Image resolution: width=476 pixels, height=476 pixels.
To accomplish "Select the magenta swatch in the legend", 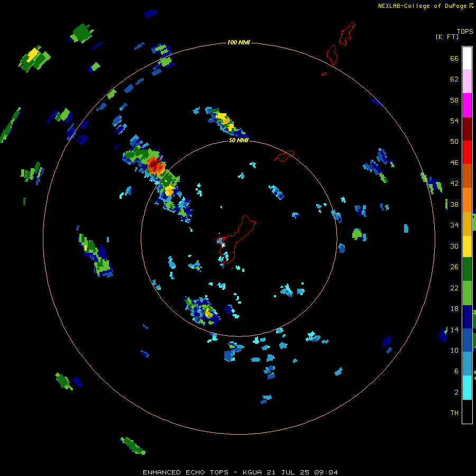I will [x=467, y=105].
